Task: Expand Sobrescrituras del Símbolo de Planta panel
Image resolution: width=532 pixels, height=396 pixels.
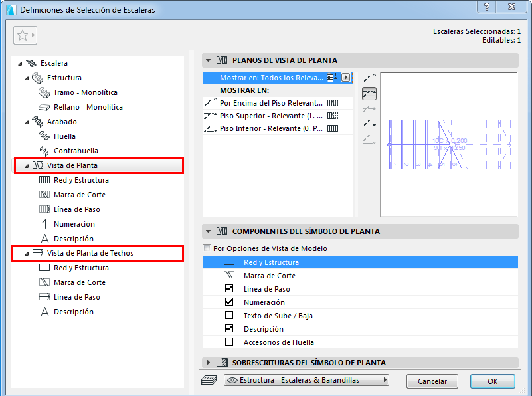Action: point(209,363)
